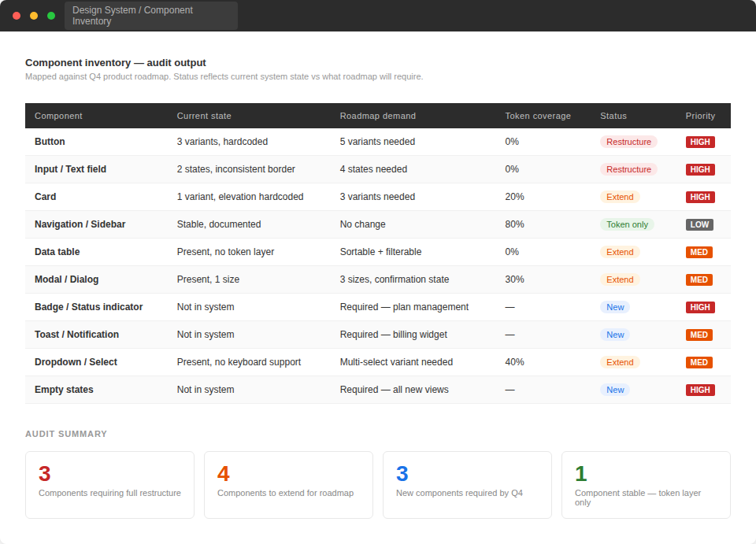Select the Empty states component name
The image size is (756, 544).
point(64,390)
